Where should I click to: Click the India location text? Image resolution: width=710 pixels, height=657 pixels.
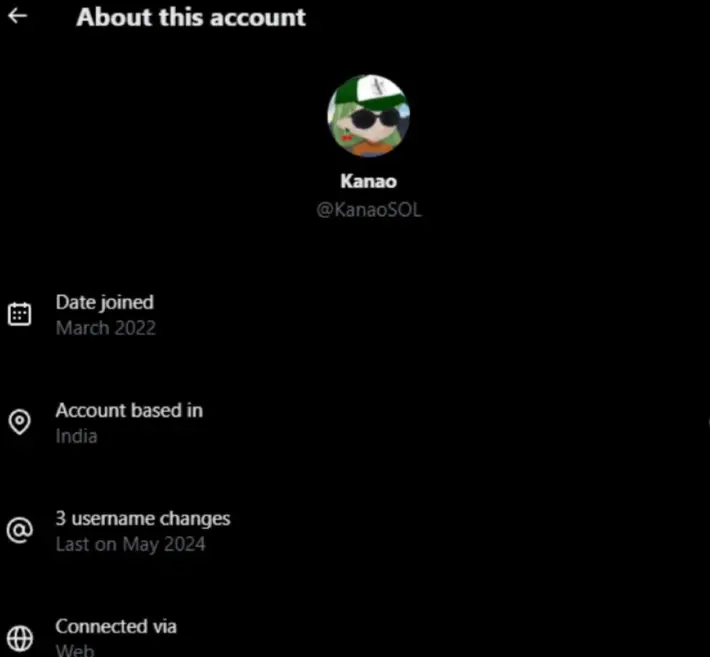point(76,436)
